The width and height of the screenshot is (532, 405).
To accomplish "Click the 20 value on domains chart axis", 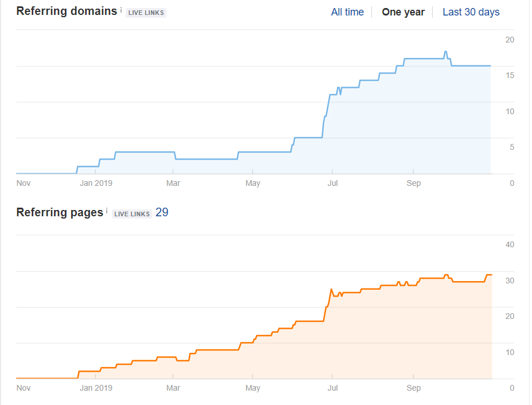I will (509, 40).
